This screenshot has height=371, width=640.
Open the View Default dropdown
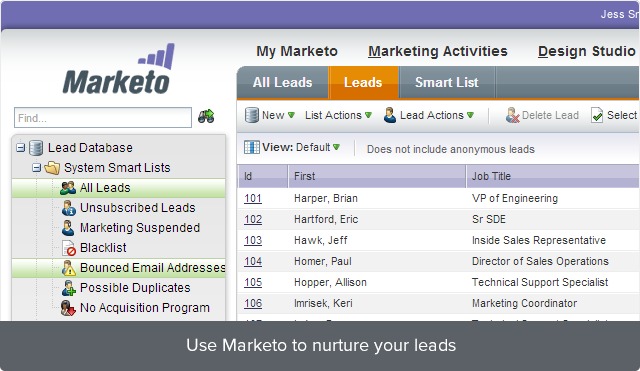click(292, 147)
